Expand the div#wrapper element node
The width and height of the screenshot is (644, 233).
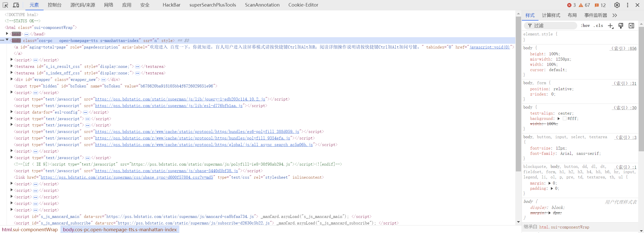point(12,79)
